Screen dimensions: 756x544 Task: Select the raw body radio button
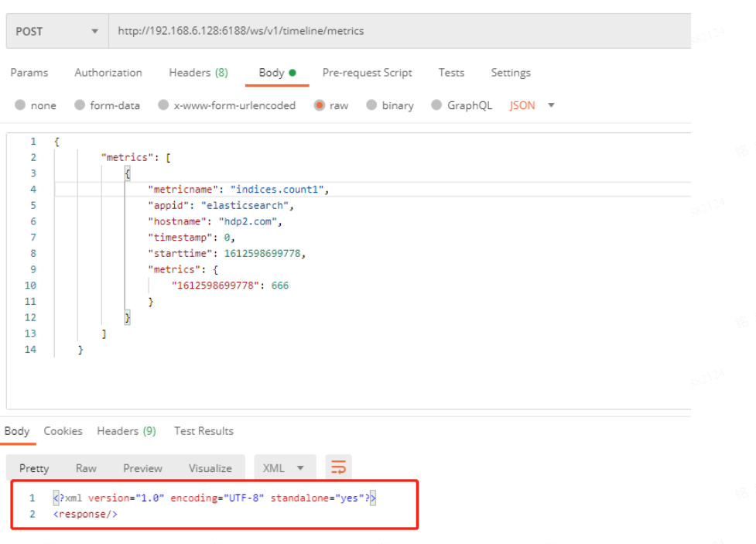tap(319, 105)
